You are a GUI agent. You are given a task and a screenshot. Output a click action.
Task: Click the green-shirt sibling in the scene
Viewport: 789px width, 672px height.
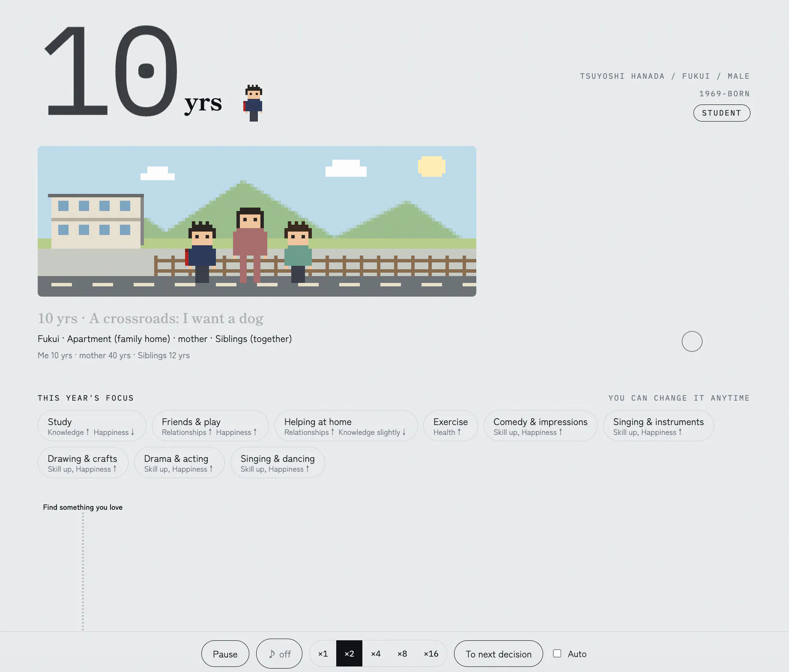tap(298, 252)
